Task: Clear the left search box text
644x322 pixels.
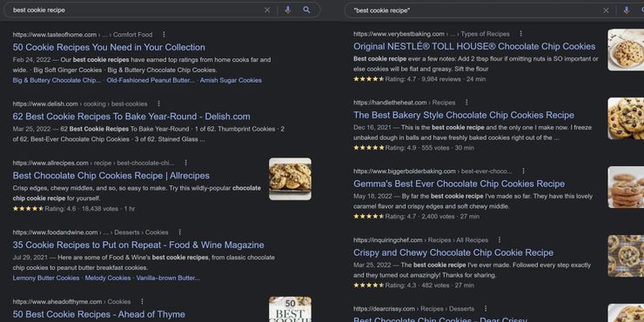Action: pos(267,10)
